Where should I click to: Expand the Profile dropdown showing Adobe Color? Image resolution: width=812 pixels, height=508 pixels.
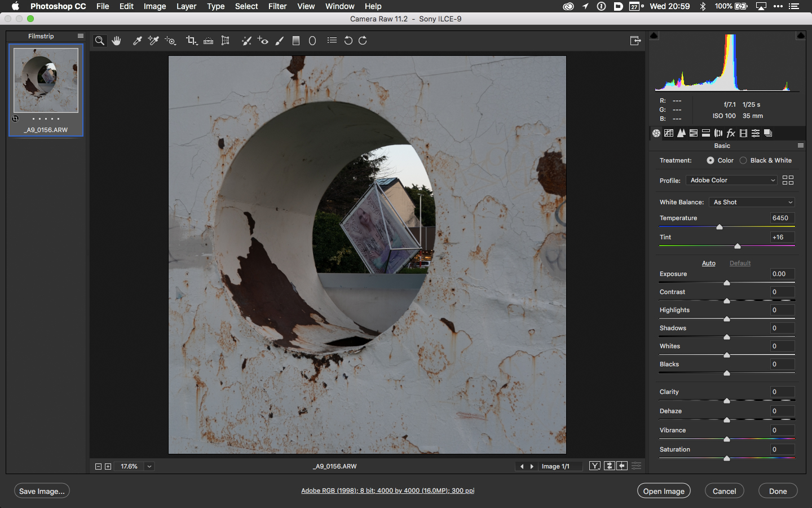(x=731, y=180)
